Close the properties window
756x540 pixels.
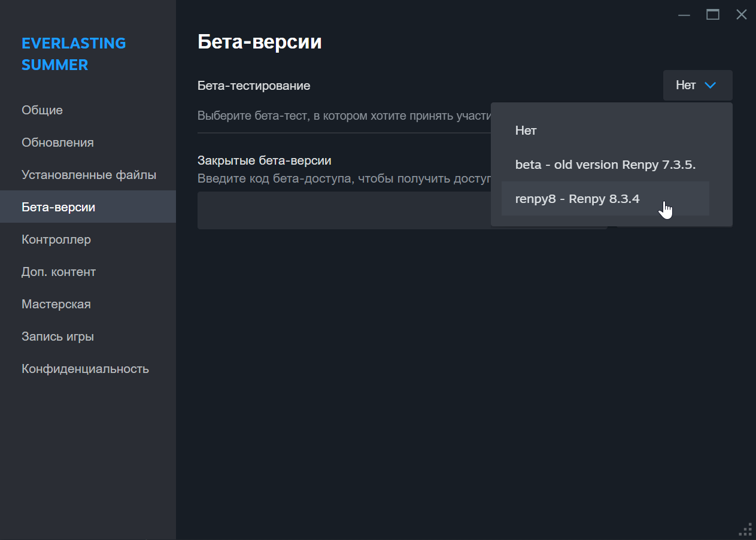click(x=741, y=15)
